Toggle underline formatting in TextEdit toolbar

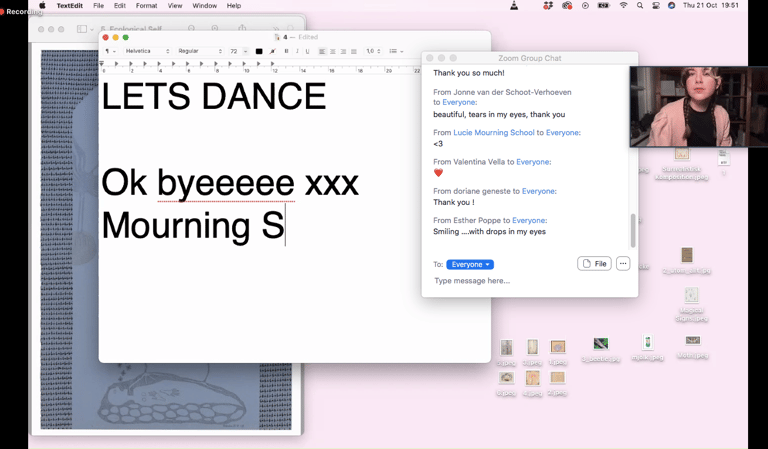(x=308, y=51)
